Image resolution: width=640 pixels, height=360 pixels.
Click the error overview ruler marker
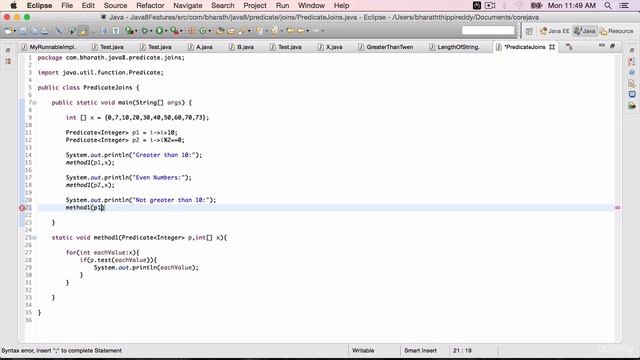pos(618,208)
